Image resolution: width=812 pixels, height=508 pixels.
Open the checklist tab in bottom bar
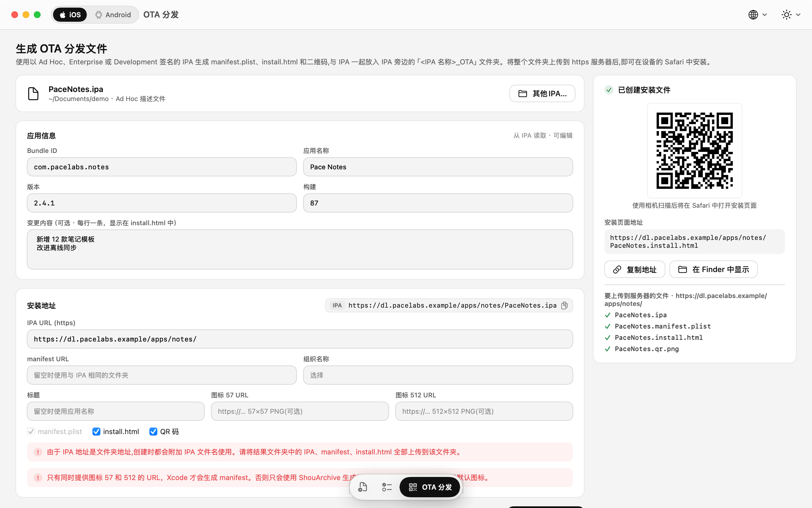(387, 487)
